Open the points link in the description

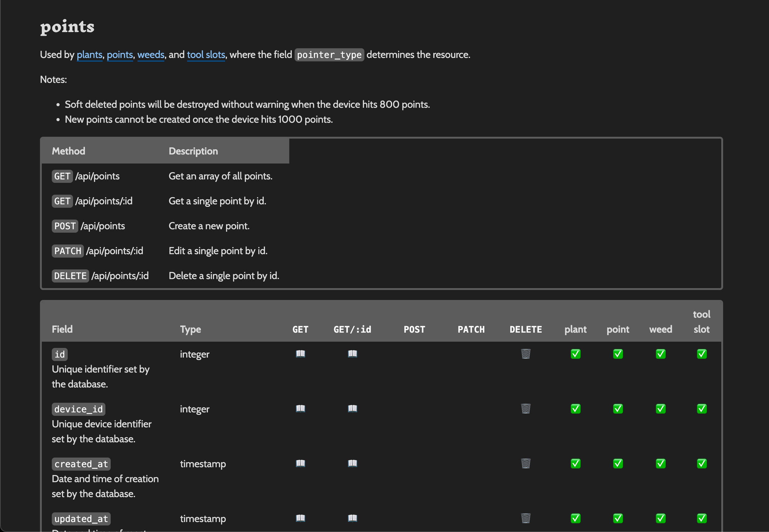point(120,55)
